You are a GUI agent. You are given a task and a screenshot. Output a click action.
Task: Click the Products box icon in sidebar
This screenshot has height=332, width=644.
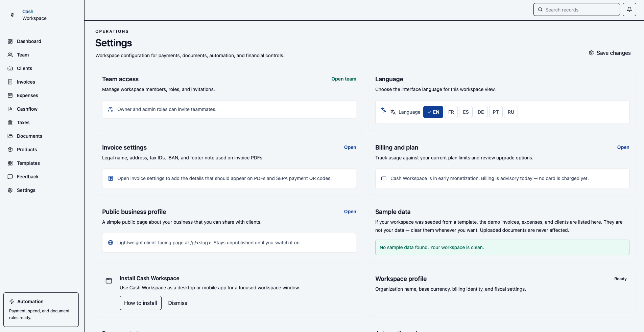pos(10,150)
